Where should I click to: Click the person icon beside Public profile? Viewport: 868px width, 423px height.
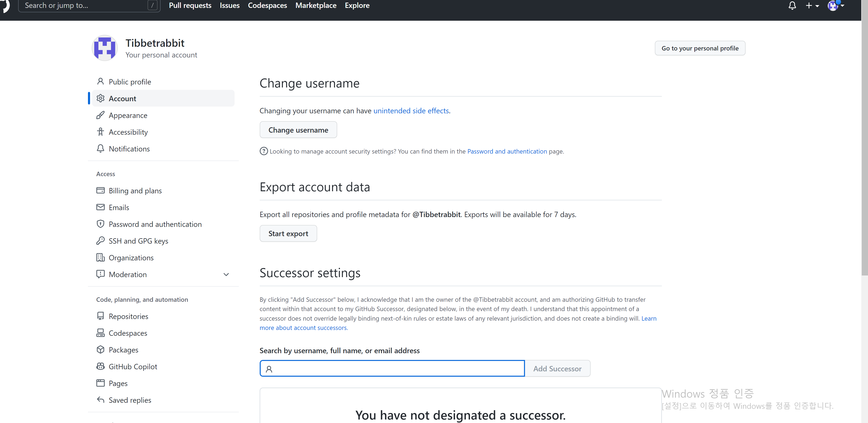coord(100,81)
